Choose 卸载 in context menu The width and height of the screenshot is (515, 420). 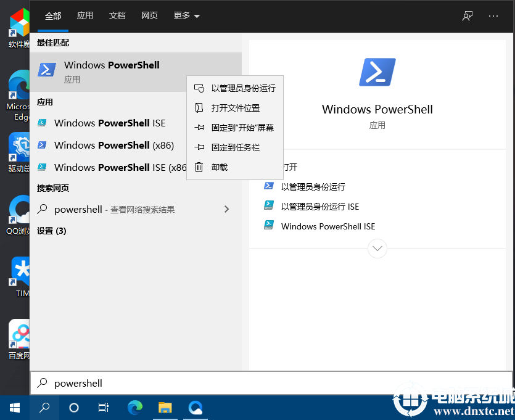(x=235, y=167)
